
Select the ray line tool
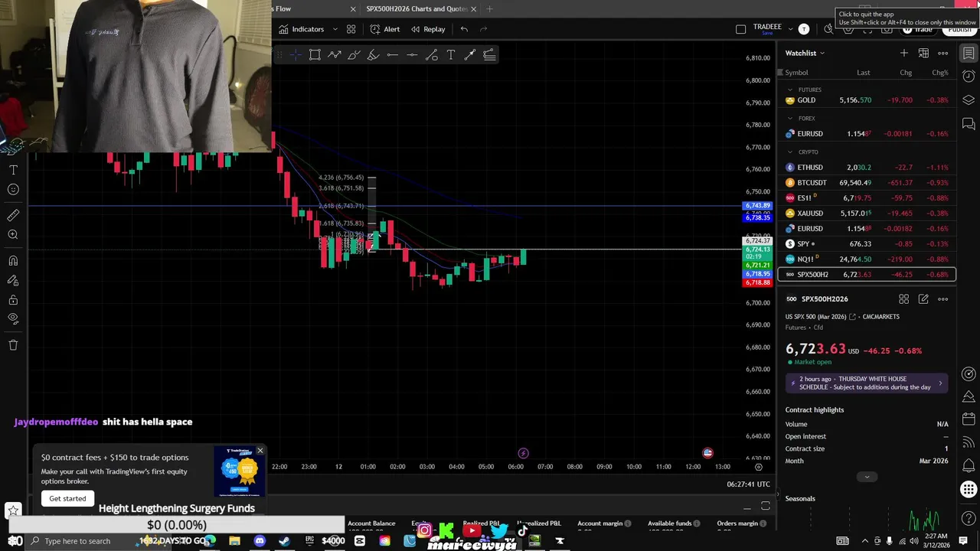point(469,54)
